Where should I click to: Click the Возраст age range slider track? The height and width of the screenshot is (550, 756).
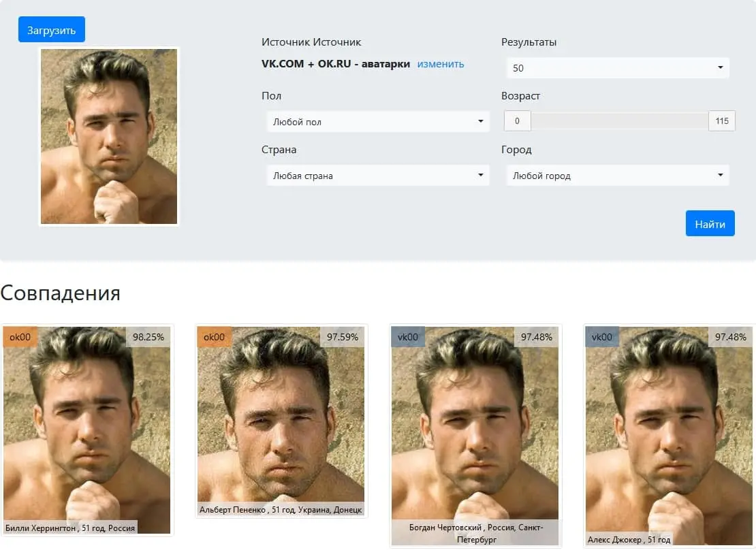620,121
